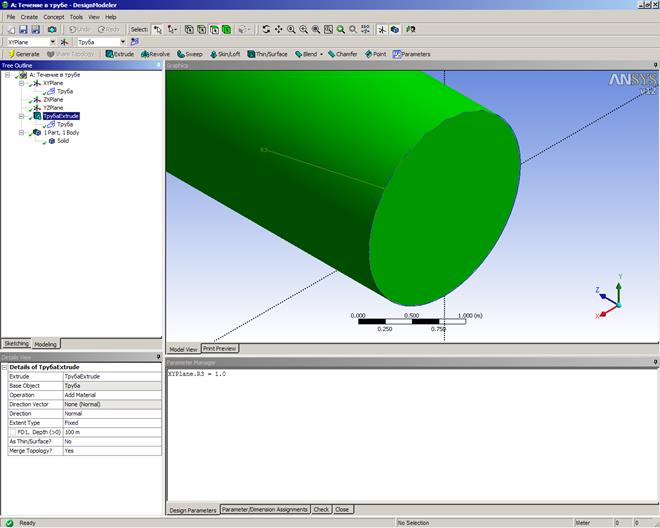The height and width of the screenshot is (528, 660).
Task: Select the Revolve feature tool
Action: coord(155,54)
